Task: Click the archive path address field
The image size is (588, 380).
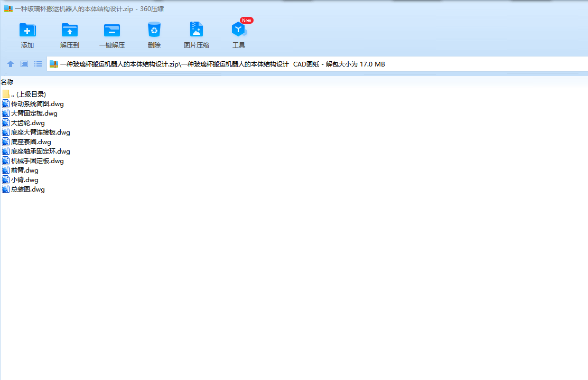Action: coord(318,64)
